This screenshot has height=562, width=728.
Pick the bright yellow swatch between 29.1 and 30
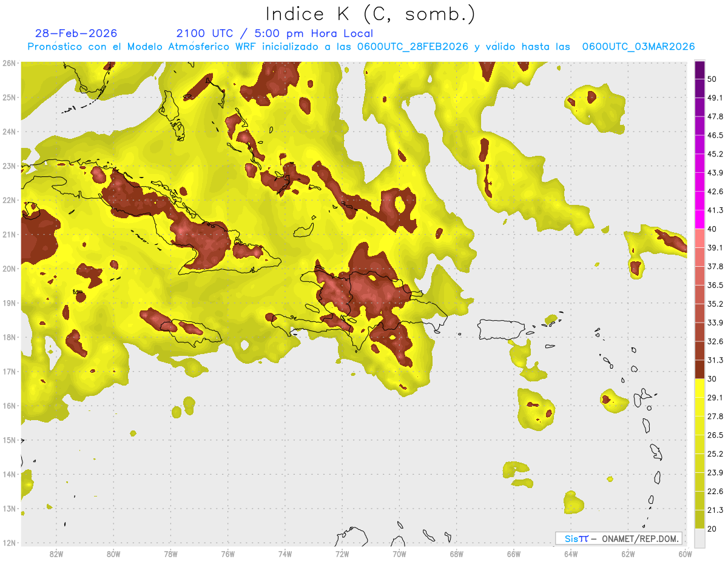coord(699,388)
